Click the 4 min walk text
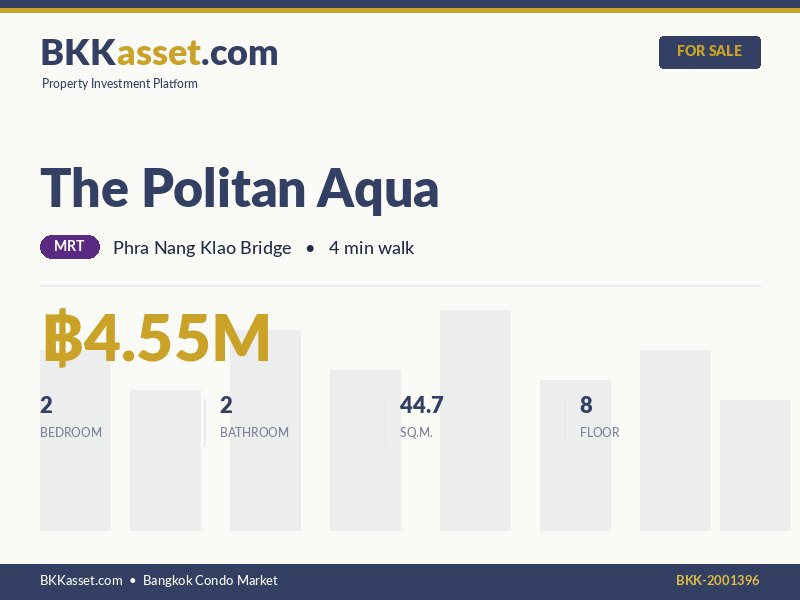Screen dimensions: 800x600 [x=371, y=248]
